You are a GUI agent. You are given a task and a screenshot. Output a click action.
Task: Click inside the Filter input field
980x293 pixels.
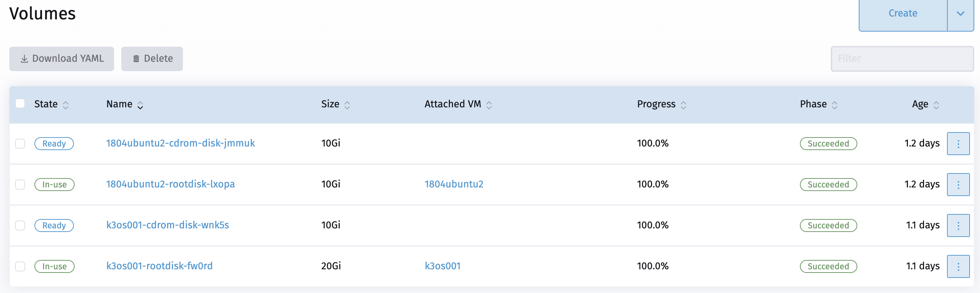click(x=902, y=59)
